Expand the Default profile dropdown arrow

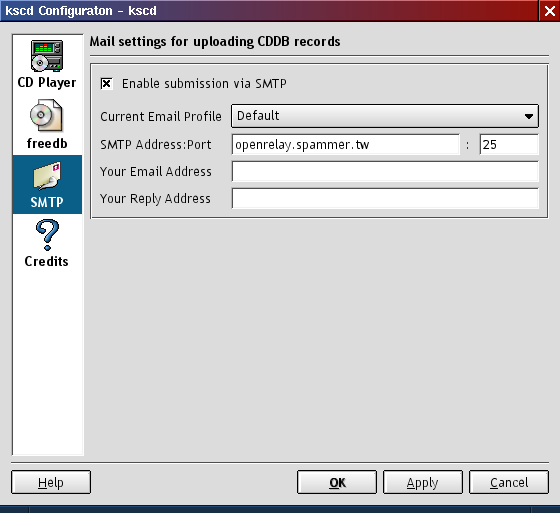point(529,116)
